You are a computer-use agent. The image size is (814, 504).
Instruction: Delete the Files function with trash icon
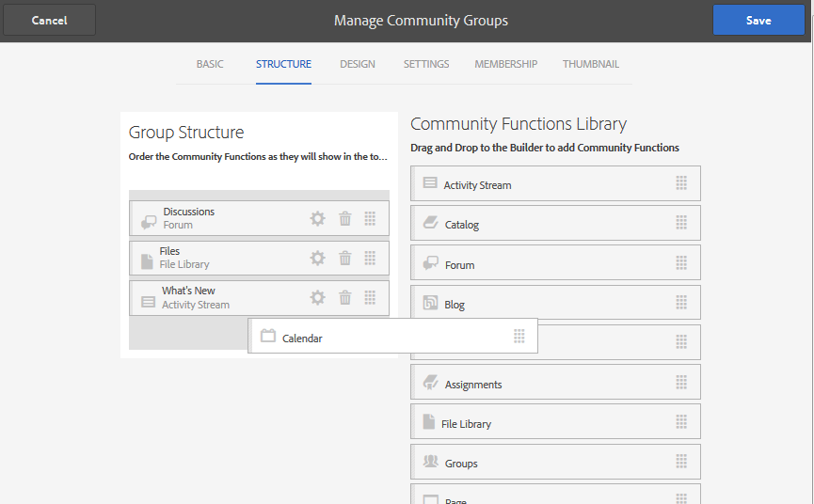point(345,259)
